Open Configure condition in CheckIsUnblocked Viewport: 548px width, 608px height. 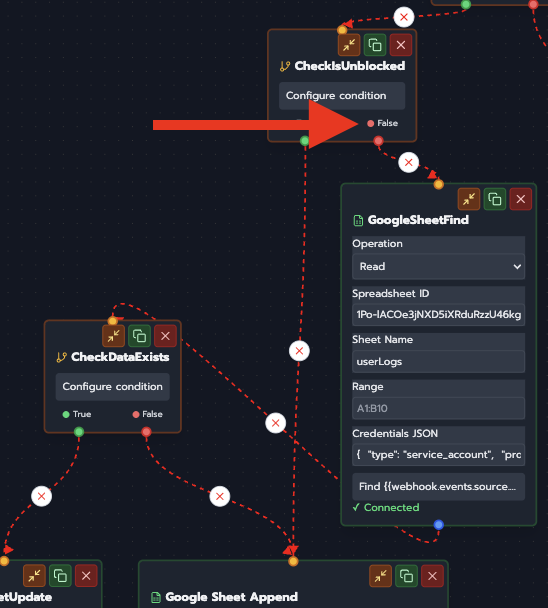pyautogui.click(x=342, y=95)
